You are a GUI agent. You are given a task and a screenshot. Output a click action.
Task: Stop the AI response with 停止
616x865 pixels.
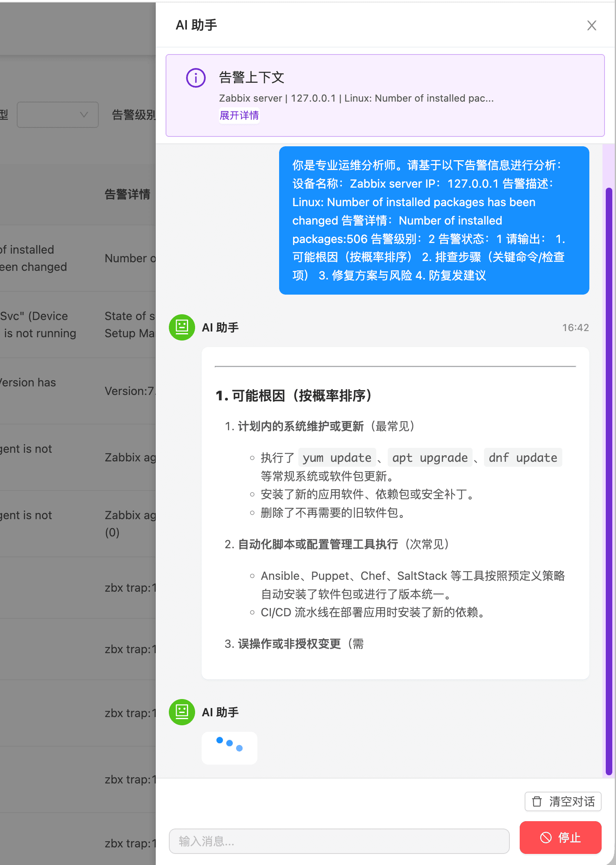tap(560, 838)
